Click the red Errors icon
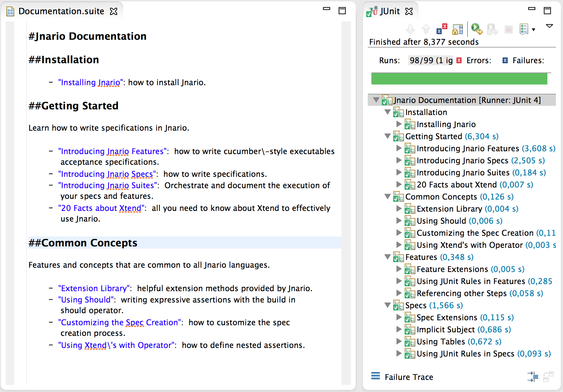Viewport: 563px width, 392px height. click(459, 60)
